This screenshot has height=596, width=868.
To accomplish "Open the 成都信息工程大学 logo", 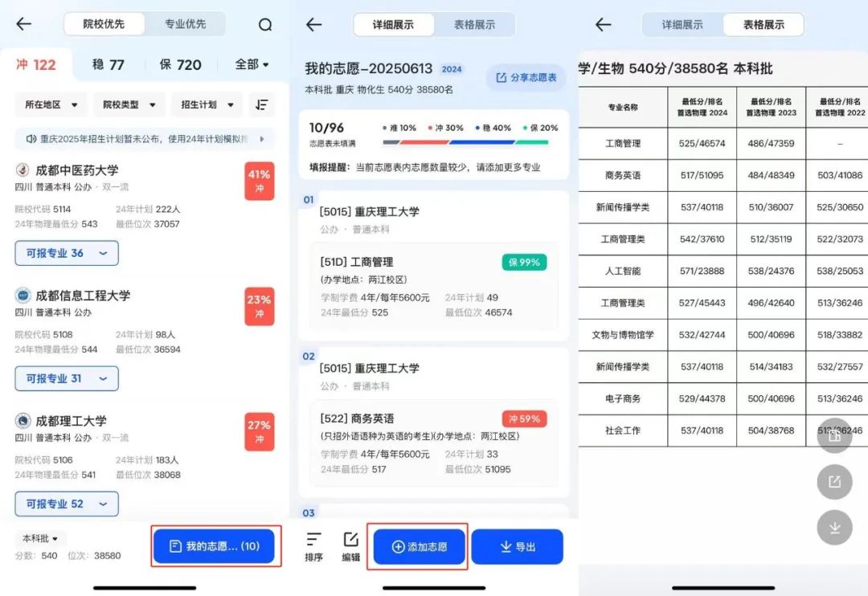I will coord(23,295).
